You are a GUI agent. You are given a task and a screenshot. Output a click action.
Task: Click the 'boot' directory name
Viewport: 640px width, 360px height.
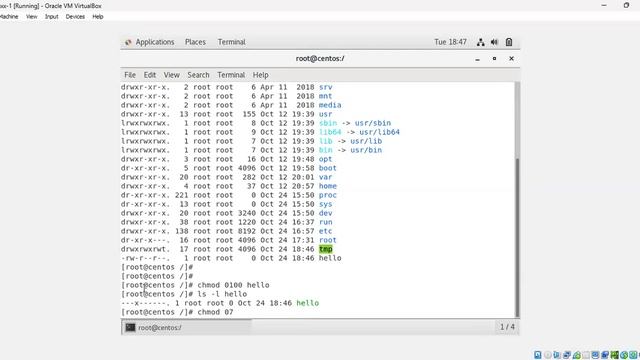click(328, 168)
